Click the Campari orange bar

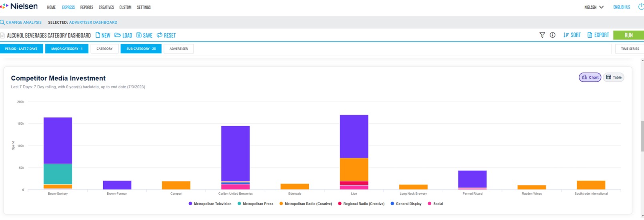tap(176, 185)
